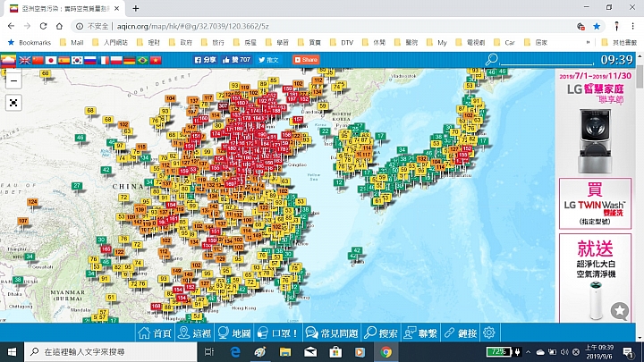Screen dimensions: 644x362
Task: Click the aqicn cloud logo icon
Action: (8, 60)
